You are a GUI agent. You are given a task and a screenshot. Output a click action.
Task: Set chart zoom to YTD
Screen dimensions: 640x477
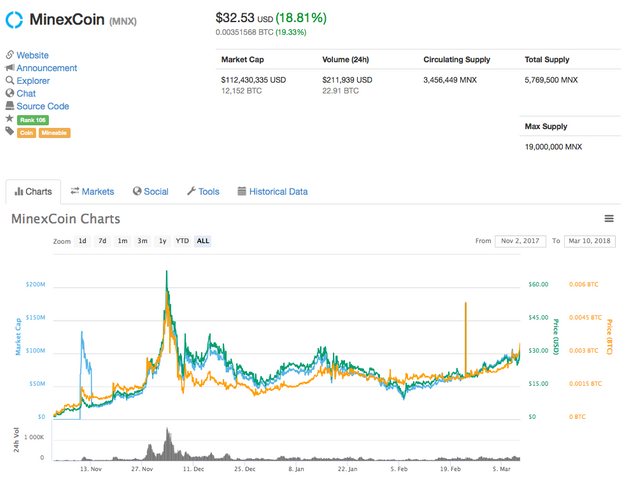pyautogui.click(x=182, y=241)
